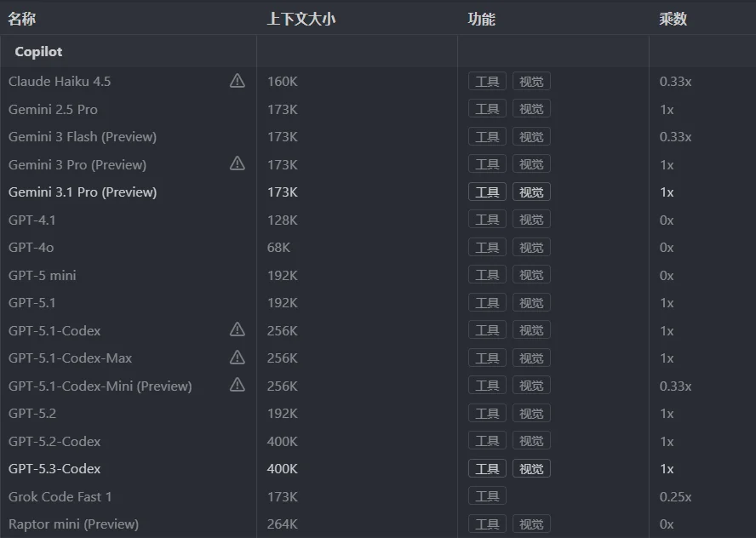Viewport: 756px width, 538px height.
Task: Click the 工具 tag on the GPT-4.1 row
Action: click(x=487, y=220)
